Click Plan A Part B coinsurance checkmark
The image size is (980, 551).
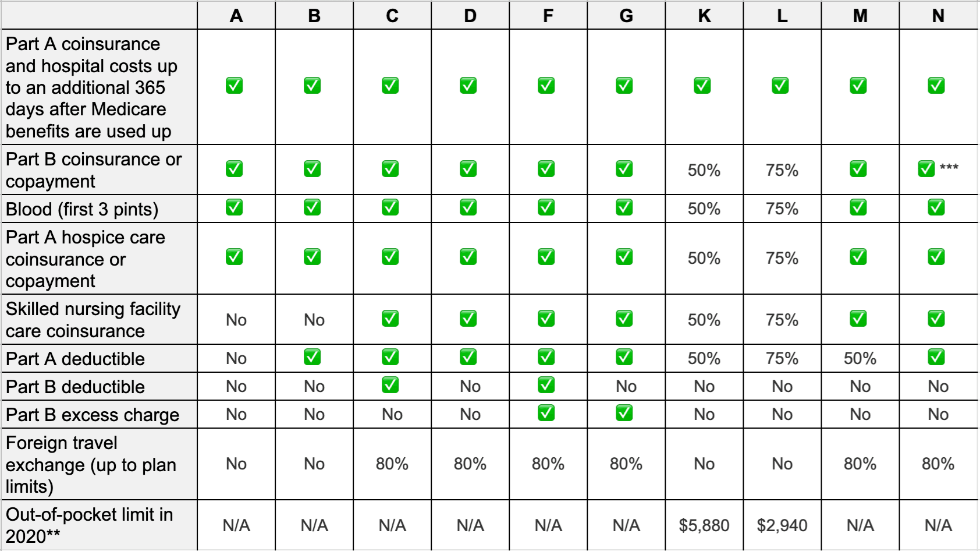pyautogui.click(x=235, y=169)
